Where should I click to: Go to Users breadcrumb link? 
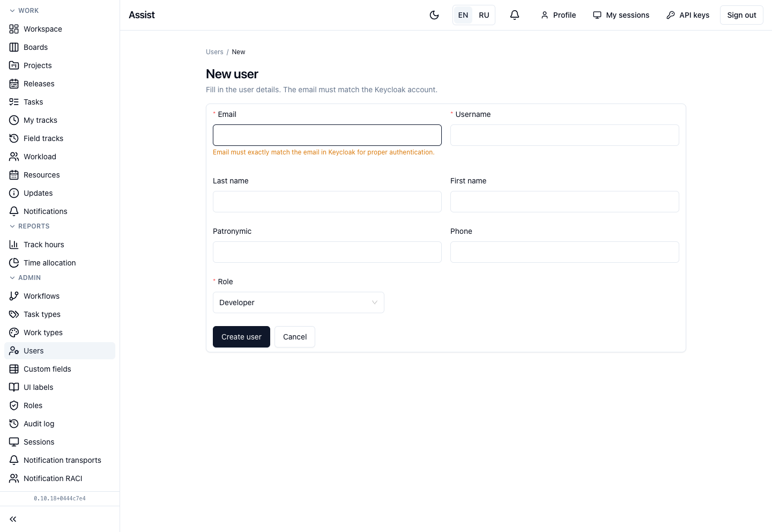pos(214,52)
